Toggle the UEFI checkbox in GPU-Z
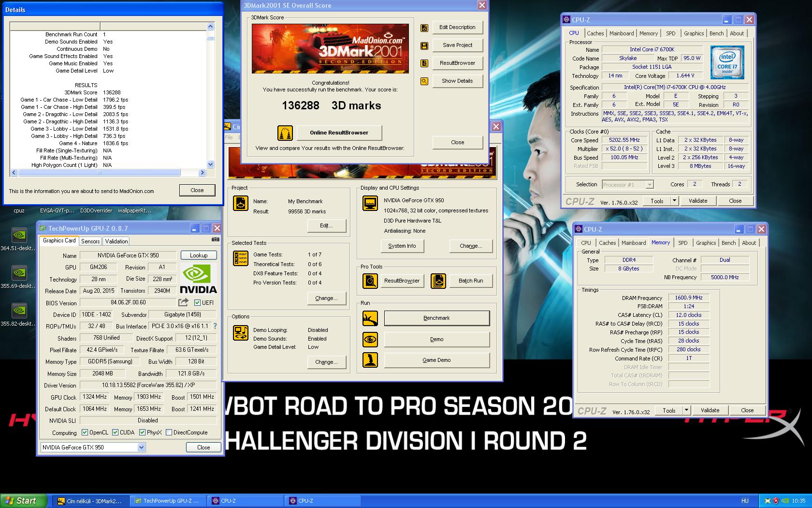Screen dimensions: 812x508 coord(197,303)
